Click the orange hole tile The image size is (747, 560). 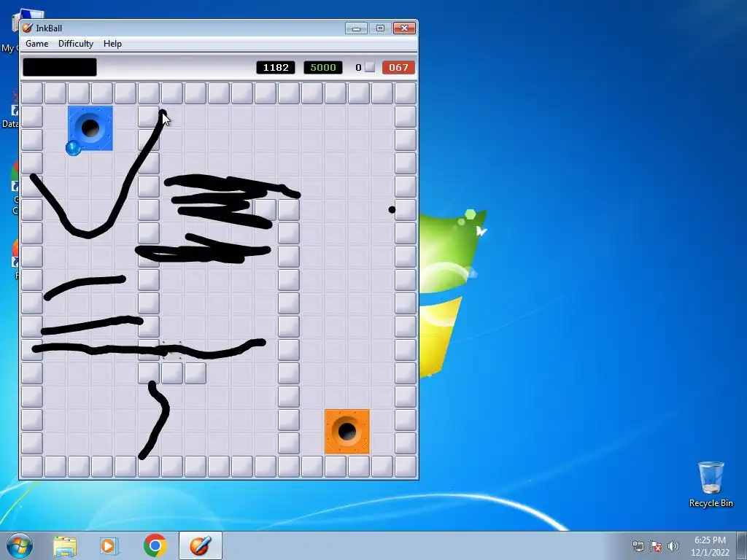pyautogui.click(x=347, y=432)
